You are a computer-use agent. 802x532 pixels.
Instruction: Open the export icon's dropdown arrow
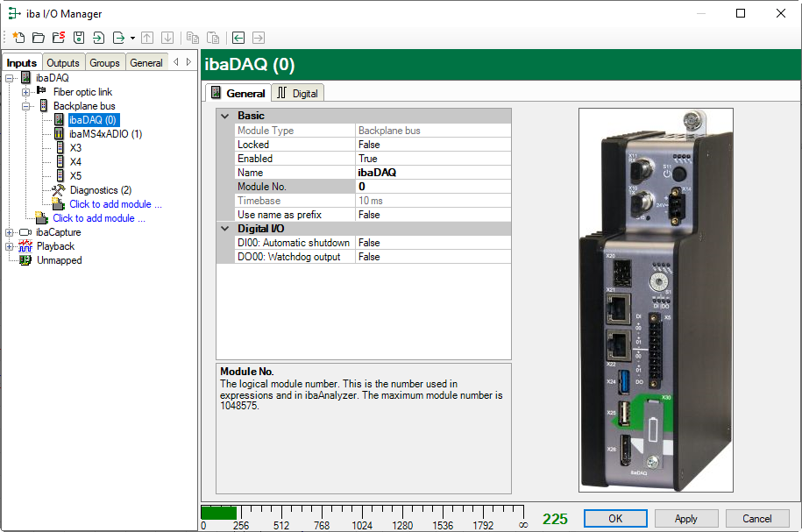click(132, 39)
